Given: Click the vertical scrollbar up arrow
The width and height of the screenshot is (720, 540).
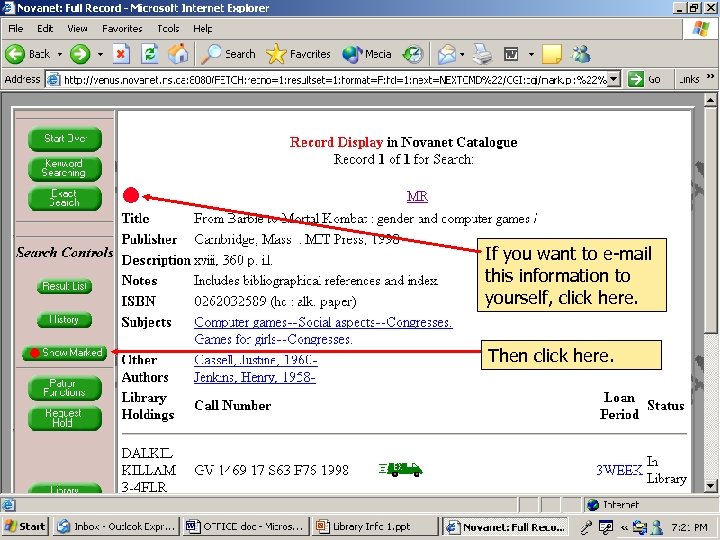Looking at the screenshot, I should (710, 100).
